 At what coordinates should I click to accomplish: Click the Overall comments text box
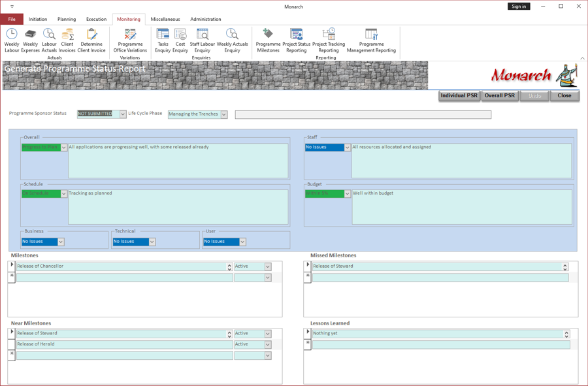click(178, 161)
